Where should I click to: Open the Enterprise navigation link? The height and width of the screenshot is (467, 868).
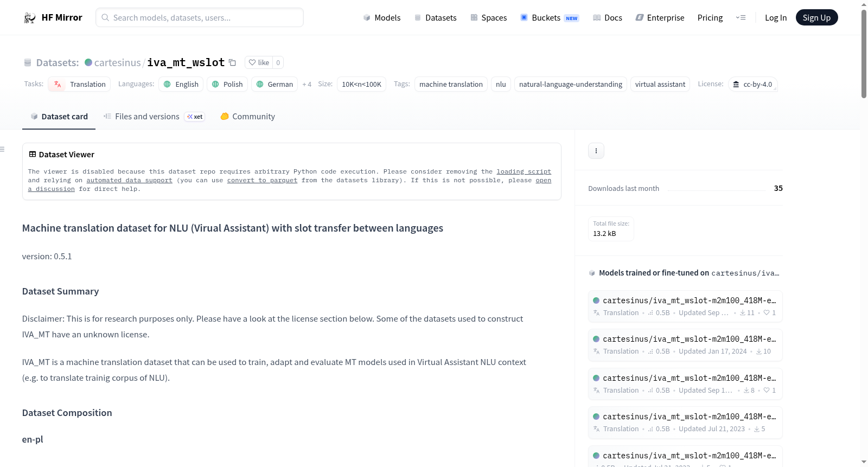(x=660, y=18)
